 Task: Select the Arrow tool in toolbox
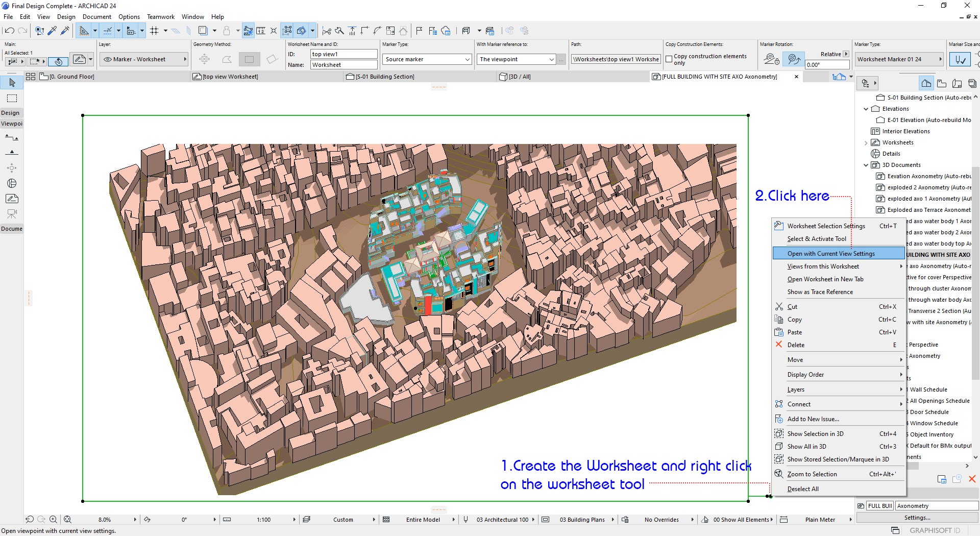pyautogui.click(x=12, y=83)
